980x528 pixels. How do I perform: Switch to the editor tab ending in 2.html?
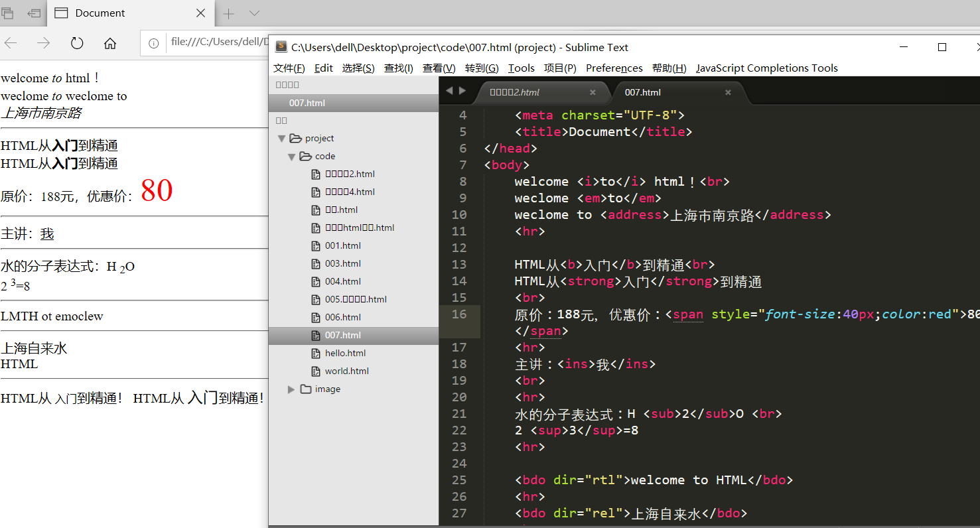(x=543, y=93)
